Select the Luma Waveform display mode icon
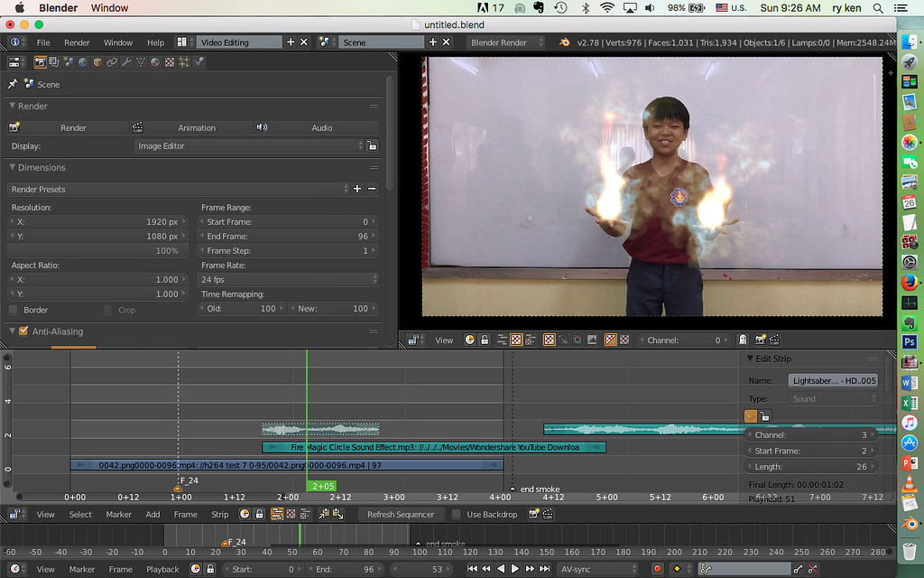The image size is (924, 578). coord(563,340)
